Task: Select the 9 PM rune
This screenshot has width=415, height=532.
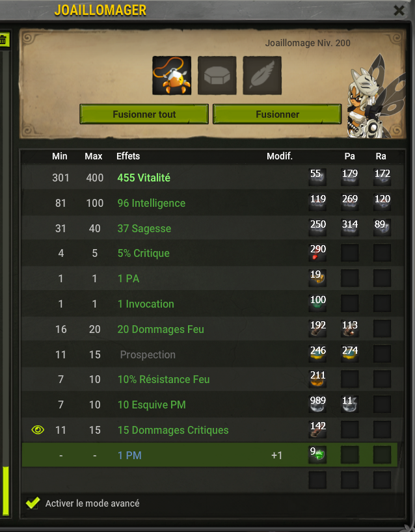Action: tap(317, 455)
